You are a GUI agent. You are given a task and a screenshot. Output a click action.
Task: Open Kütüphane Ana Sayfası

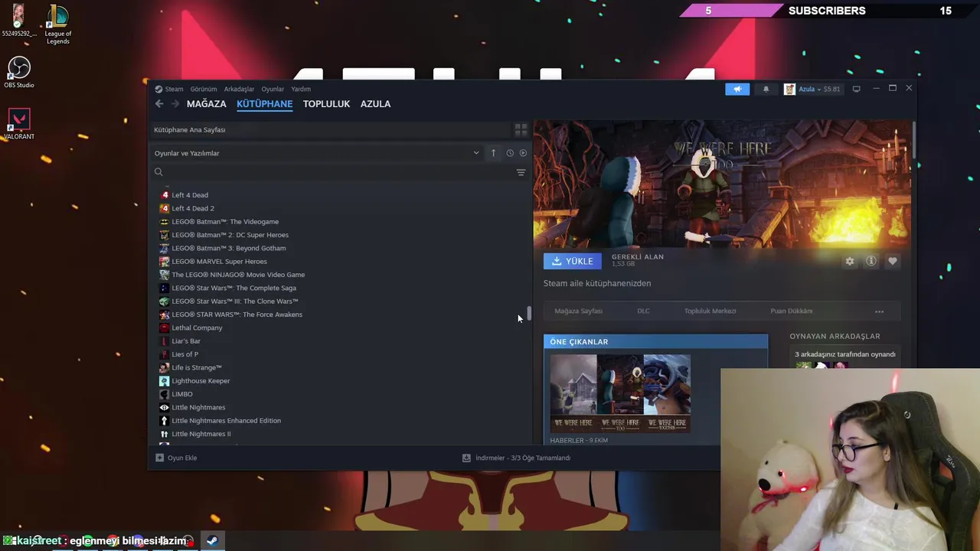(x=190, y=129)
